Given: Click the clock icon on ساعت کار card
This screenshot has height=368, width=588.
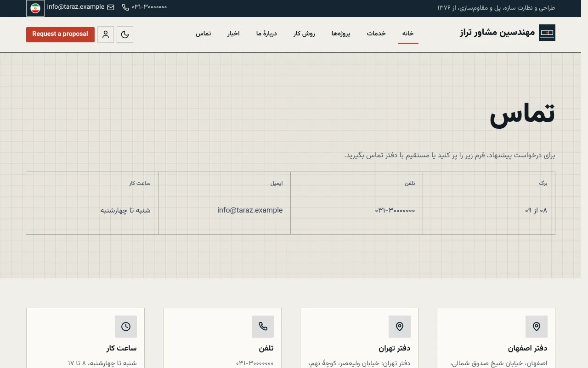Looking at the screenshot, I should point(126,327).
